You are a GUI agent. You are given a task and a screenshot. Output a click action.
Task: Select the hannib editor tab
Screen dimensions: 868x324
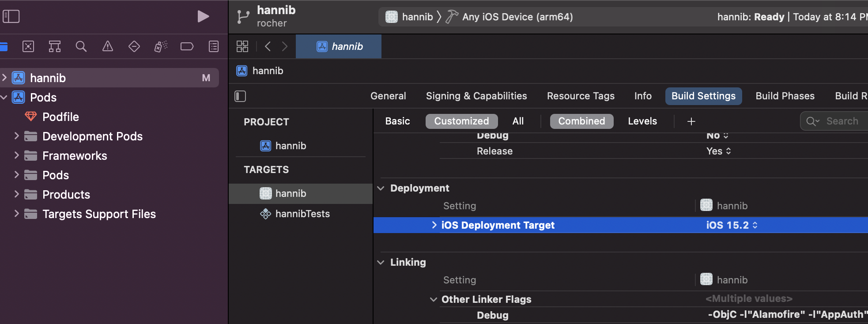coord(339,46)
